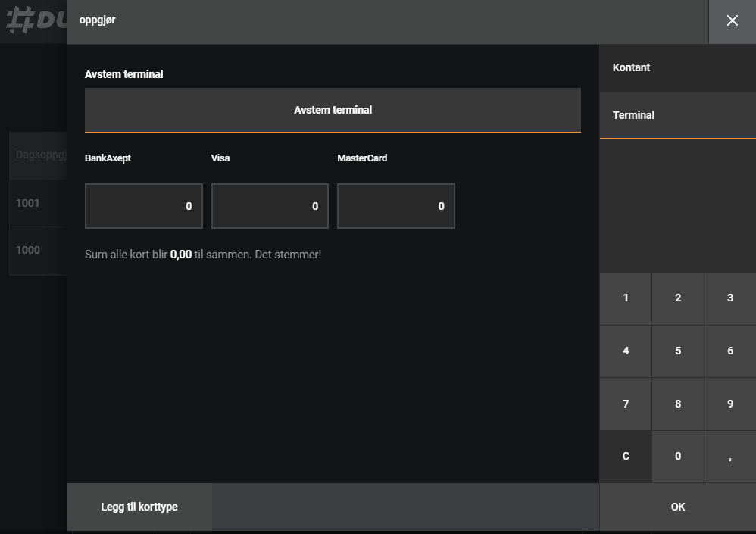Tap keypad digit 8

click(678, 404)
